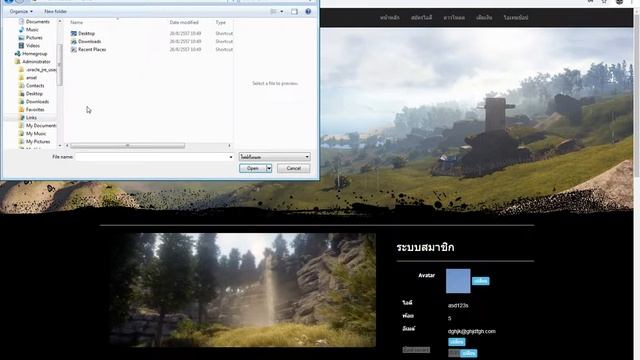Click the username value asd123s

pyautogui.click(x=458, y=305)
